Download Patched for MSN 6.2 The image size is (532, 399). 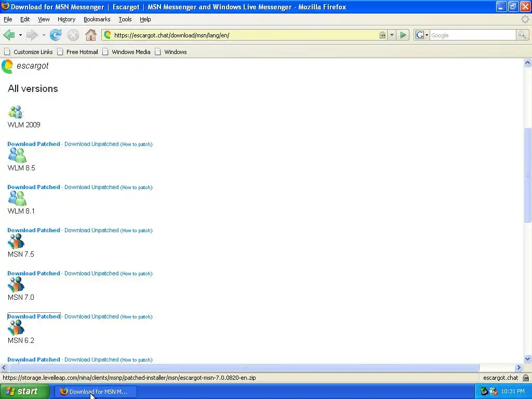pos(34,360)
